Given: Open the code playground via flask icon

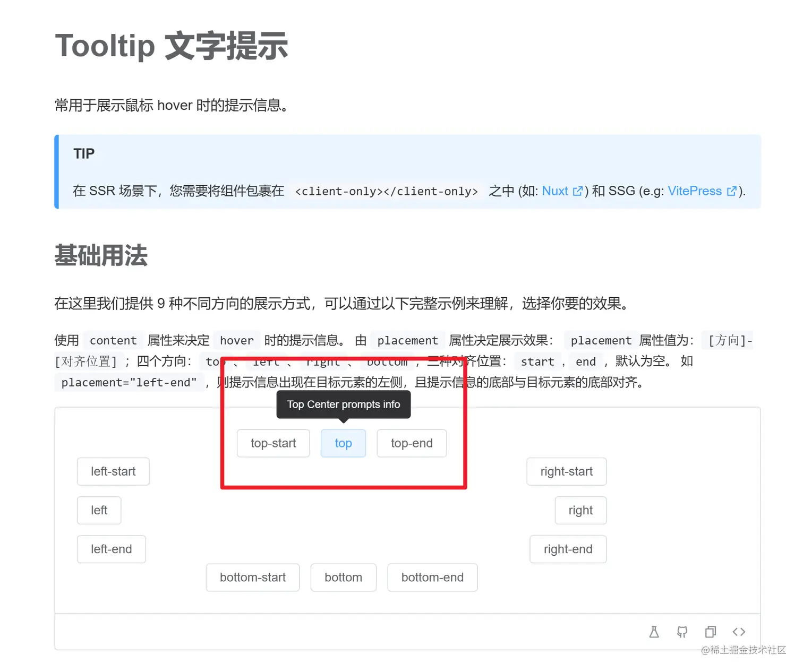Looking at the screenshot, I should click(654, 632).
